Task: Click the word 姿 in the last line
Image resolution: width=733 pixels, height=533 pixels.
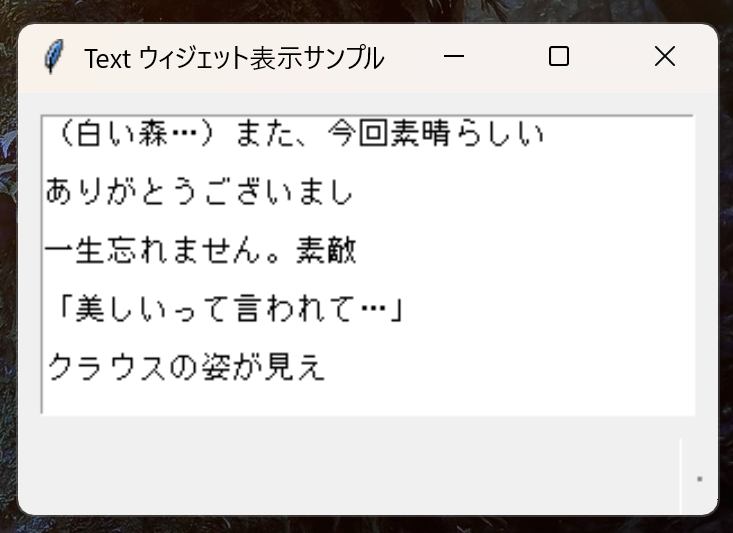Action: [x=216, y=367]
